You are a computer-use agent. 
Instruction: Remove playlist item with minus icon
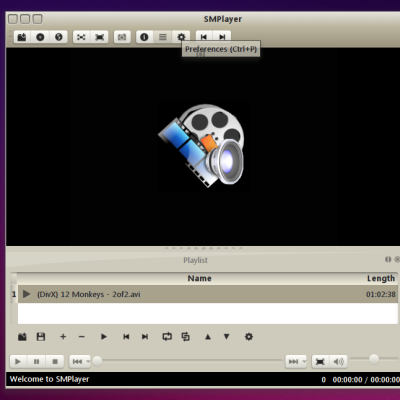click(82, 337)
